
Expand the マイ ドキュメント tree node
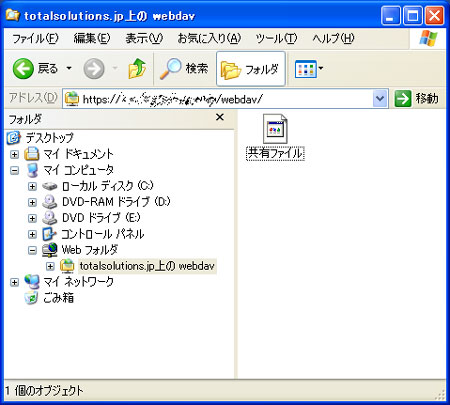[x=14, y=154]
